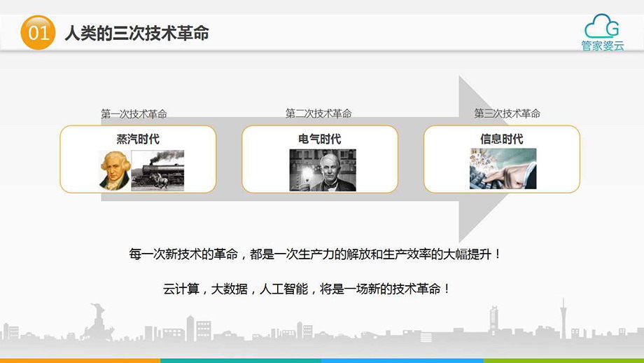Select the 信息时代 heading

coord(501,139)
